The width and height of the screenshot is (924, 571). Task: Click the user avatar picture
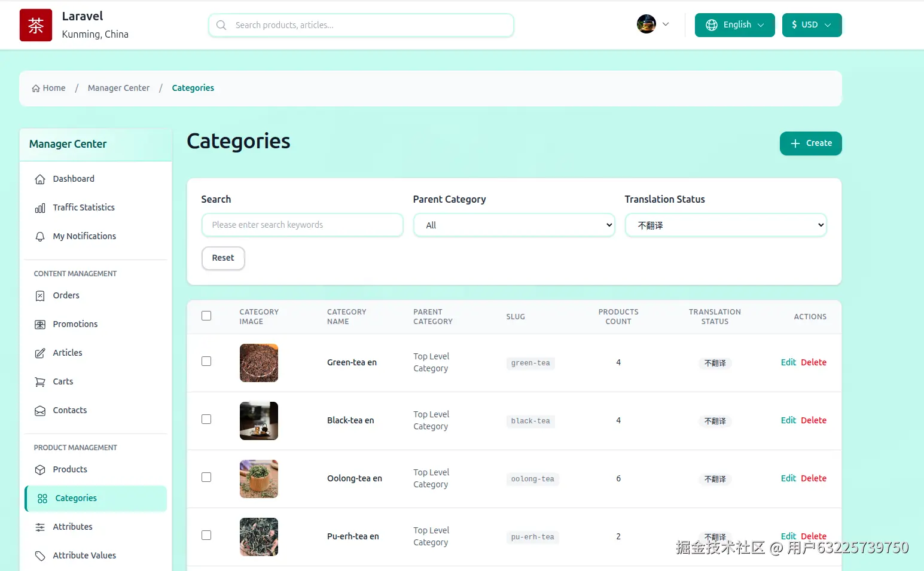[647, 25]
